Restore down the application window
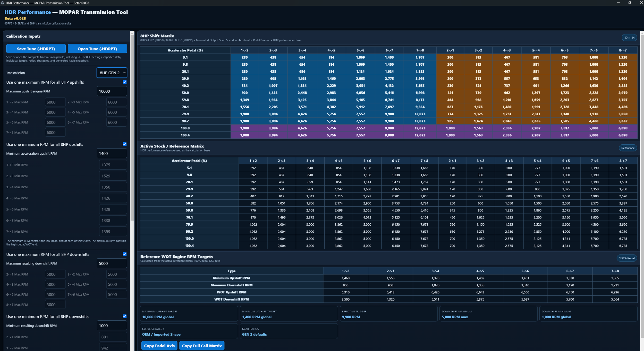 point(630,3)
